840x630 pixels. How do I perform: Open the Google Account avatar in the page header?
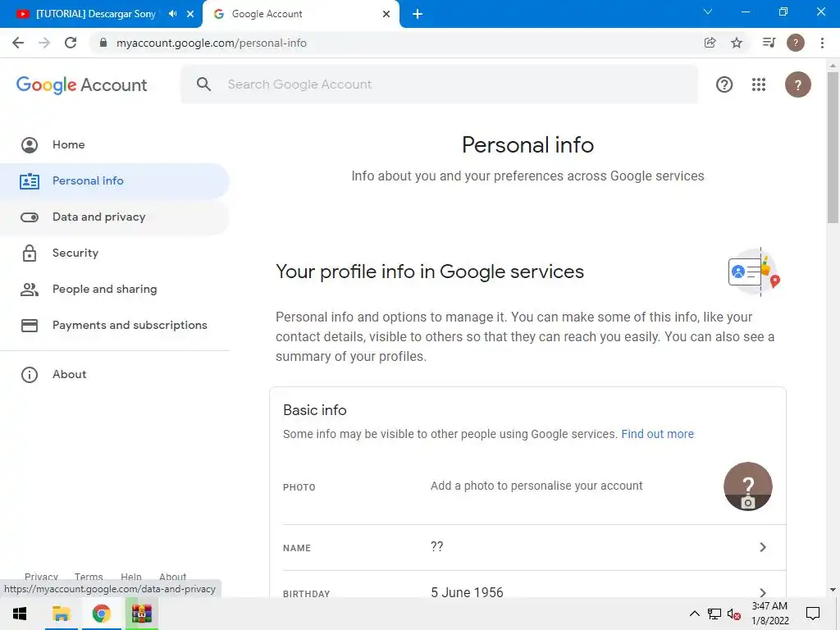[x=797, y=84]
